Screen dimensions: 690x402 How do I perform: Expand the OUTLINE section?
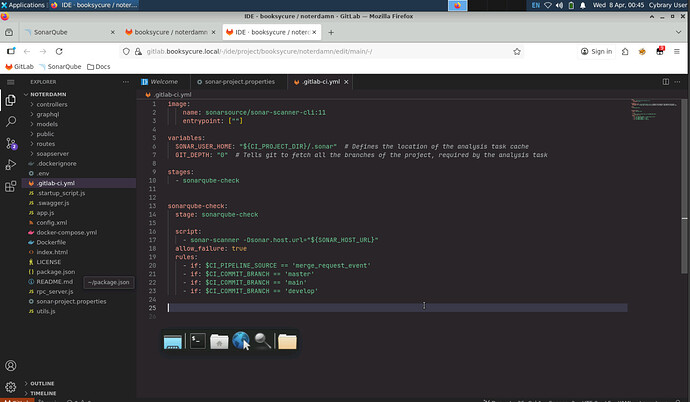coord(43,383)
